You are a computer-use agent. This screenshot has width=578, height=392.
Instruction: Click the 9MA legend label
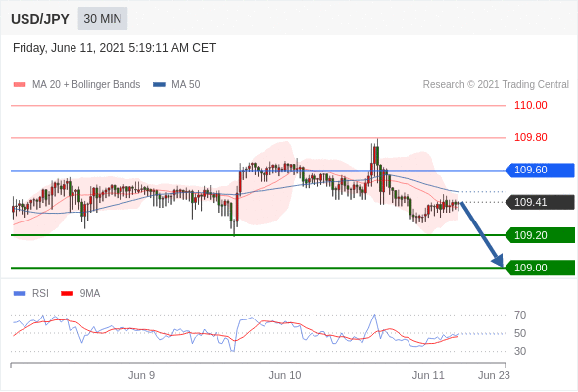point(90,294)
